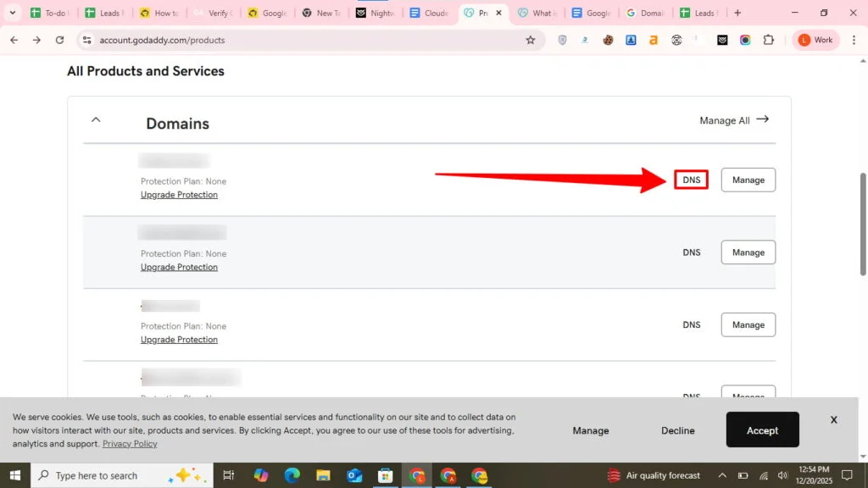Decline cookies in the banner
868x488 pixels.
click(677, 430)
